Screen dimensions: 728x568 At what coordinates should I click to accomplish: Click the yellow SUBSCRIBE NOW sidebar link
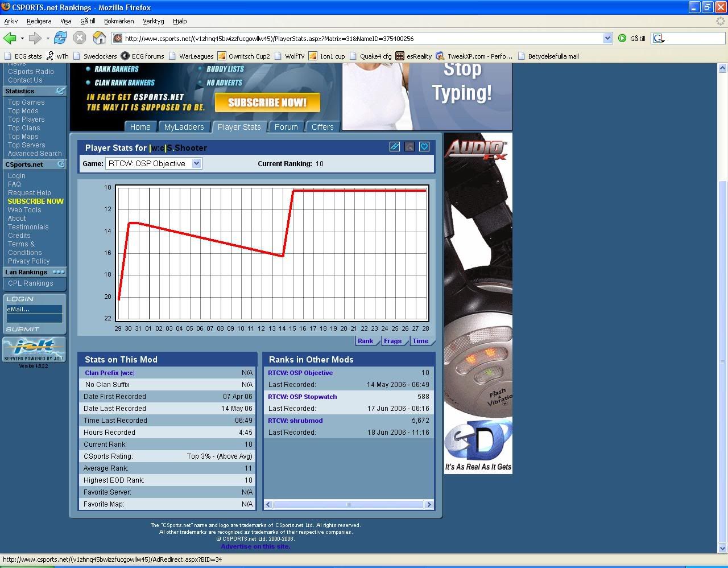pyautogui.click(x=36, y=201)
